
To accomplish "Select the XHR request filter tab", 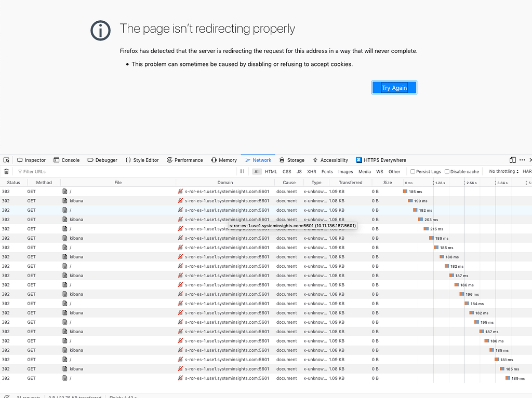I will 311,171.
